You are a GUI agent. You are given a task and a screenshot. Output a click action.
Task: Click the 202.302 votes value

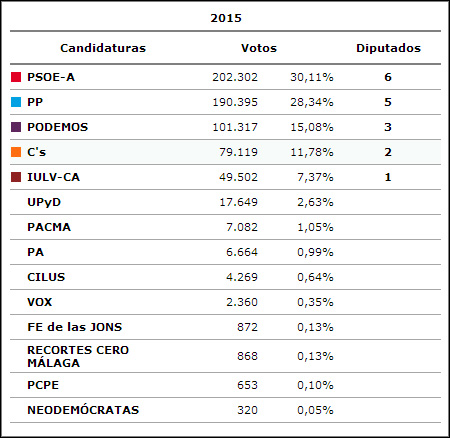pyautogui.click(x=235, y=77)
